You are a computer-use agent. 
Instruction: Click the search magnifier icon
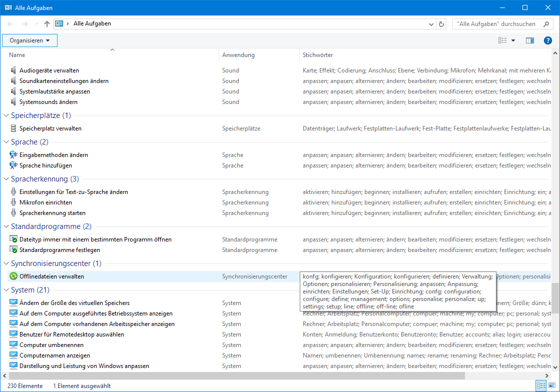click(546, 24)
